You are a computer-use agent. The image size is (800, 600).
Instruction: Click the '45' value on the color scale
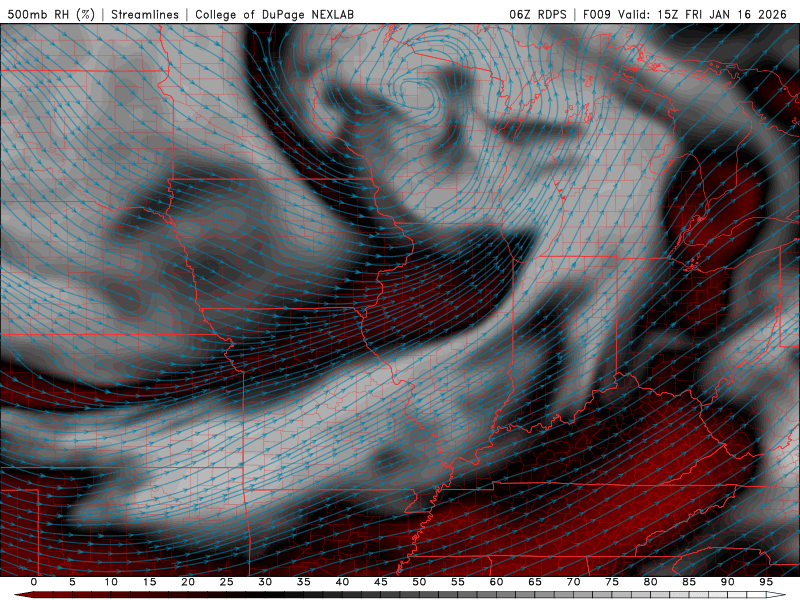click(x=381, y=582)
